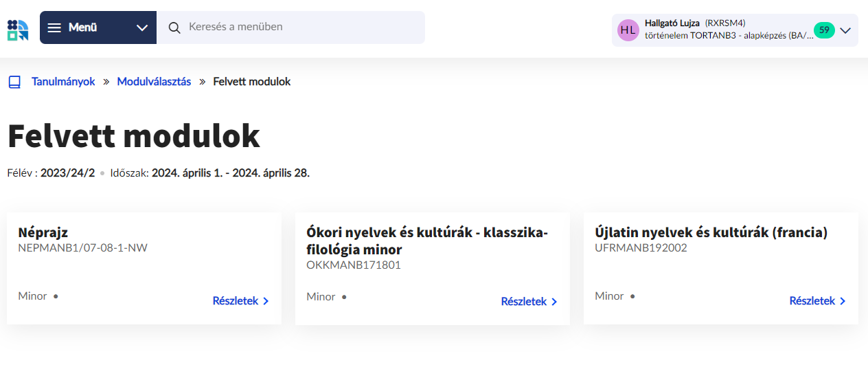This screenshot has width=868, height=376.
Task: Expand the Menü dropdown chevron
Action: pos(142,27)
